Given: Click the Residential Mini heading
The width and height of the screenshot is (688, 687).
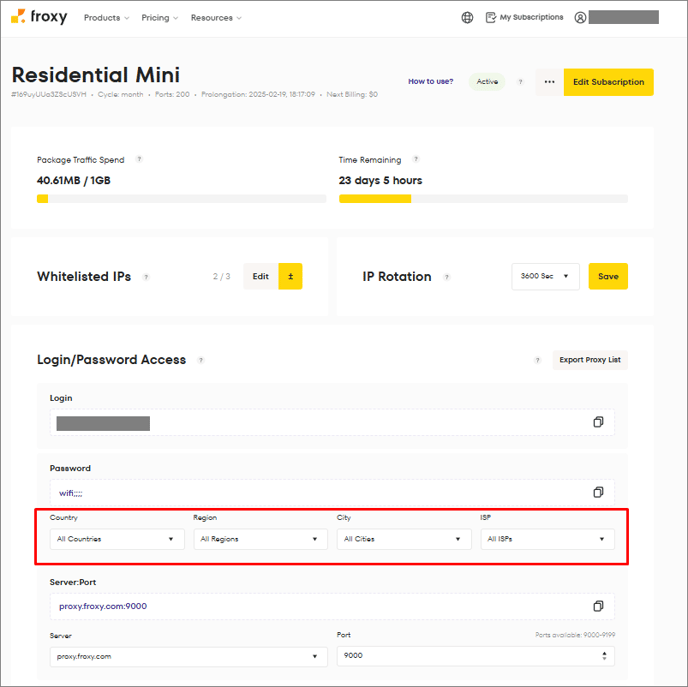Looking at the screenshot, I should point(96,75).
